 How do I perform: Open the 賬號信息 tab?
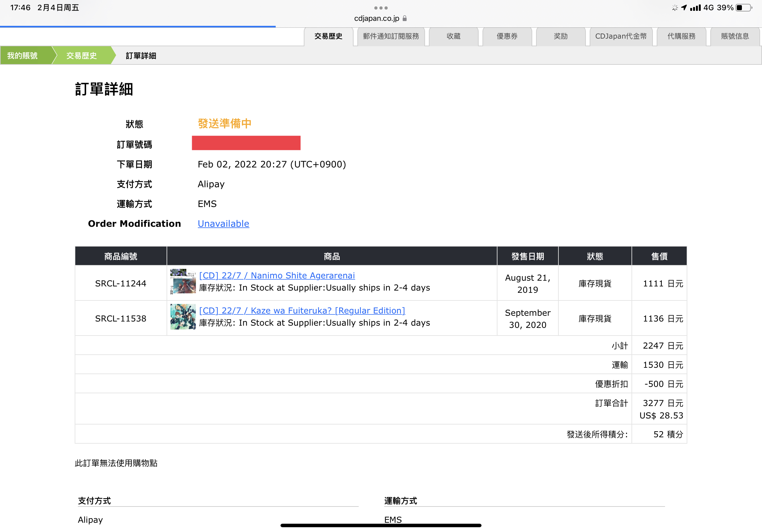click(735, 36)
